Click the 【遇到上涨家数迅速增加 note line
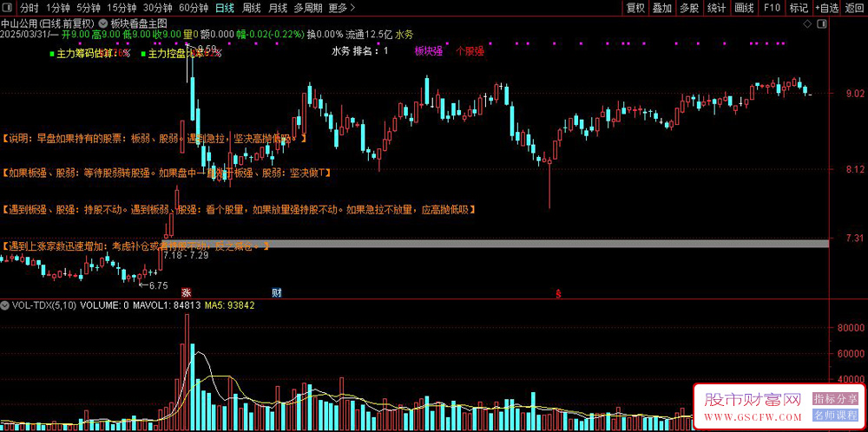 point(135,245)
